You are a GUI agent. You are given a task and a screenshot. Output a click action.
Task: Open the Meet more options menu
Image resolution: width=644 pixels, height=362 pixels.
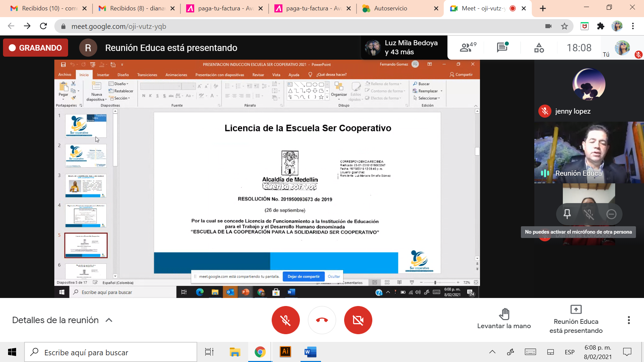coord(629,320)
